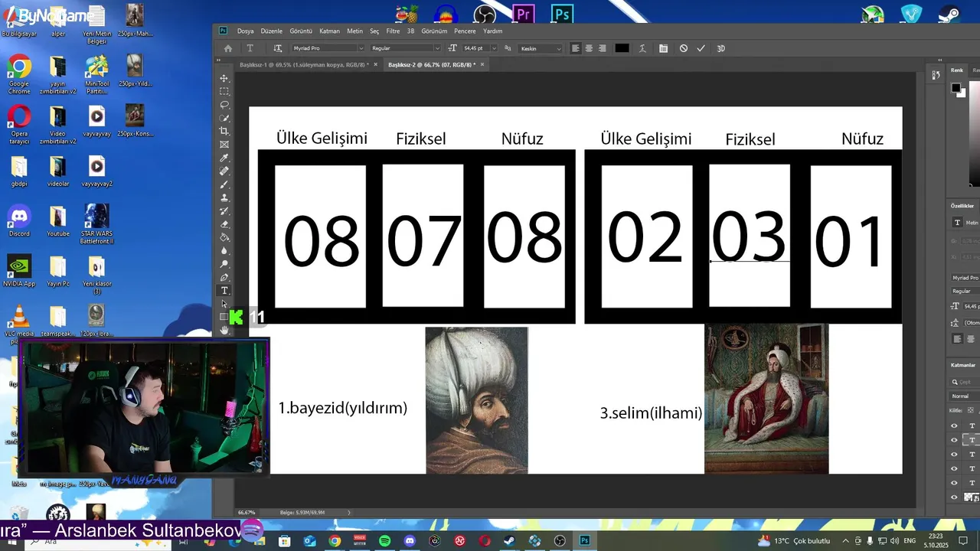Image resolution: width=980 pixels, height=551 pixels.
Task: Close the Başlıksız-2 document tab
Action: pos(483,65)
